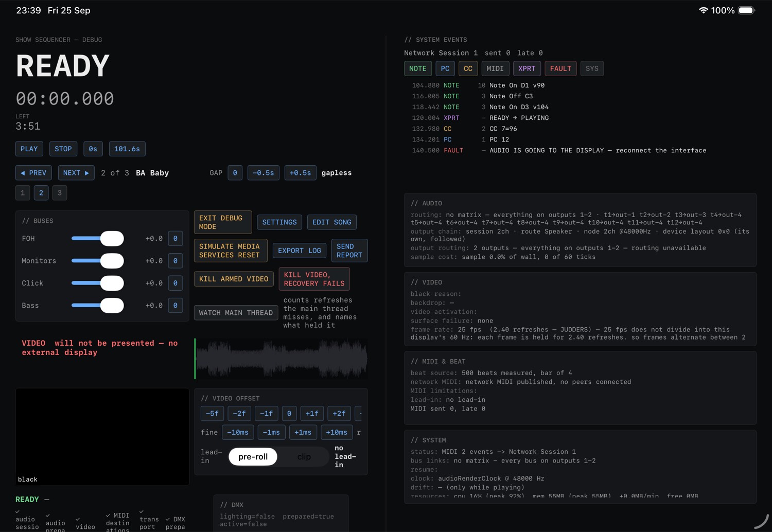Click the 00:00.000 timecode display
772x532 pixels.
click(65, 98)
